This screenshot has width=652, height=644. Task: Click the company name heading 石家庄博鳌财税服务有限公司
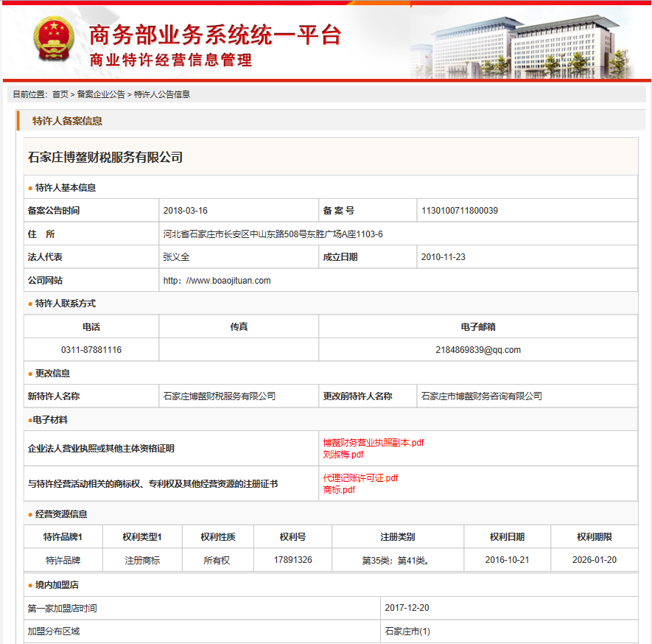[105, 158]
